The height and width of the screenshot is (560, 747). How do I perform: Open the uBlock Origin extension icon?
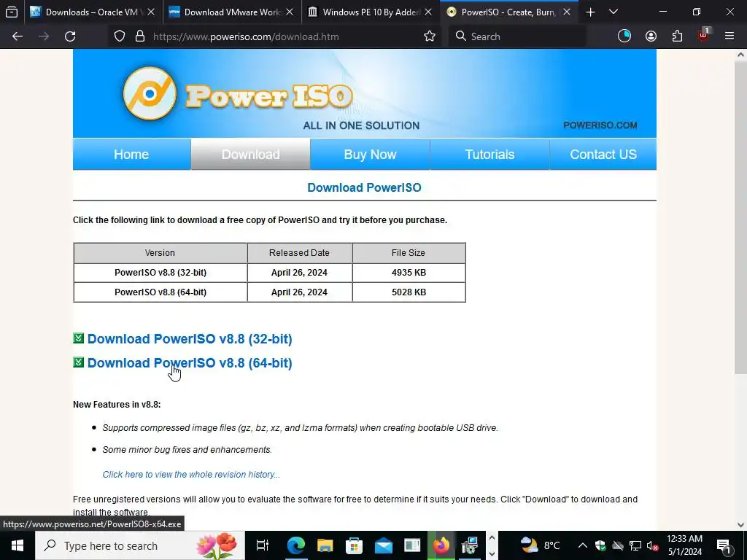704,35
